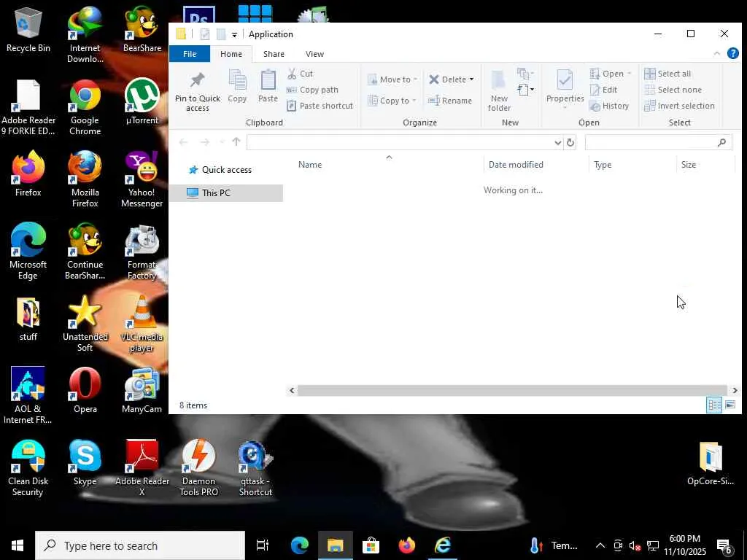Open the Easy access dropdown in ribbon

[x=525, y=90]
